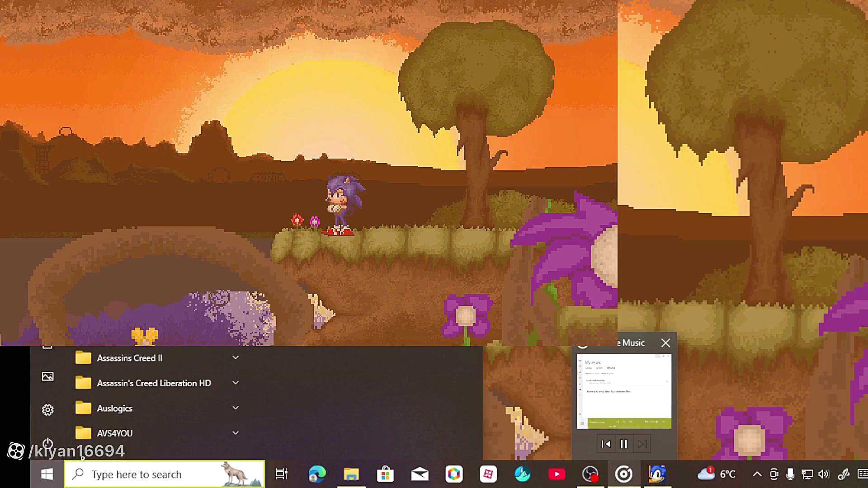Open Task View on the taskbar
The height and width of the screenshot is (488, 868).
click(x=281, y=474)
